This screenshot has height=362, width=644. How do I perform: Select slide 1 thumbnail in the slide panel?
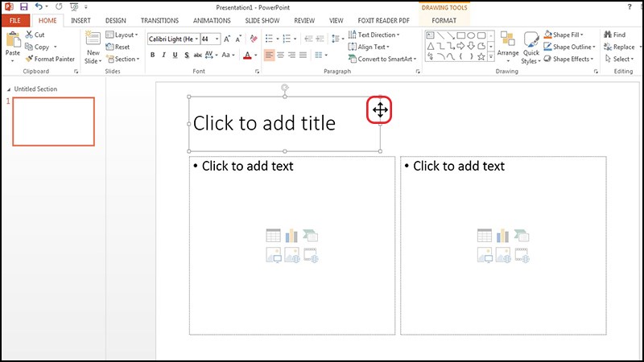(x=53, y=121)
